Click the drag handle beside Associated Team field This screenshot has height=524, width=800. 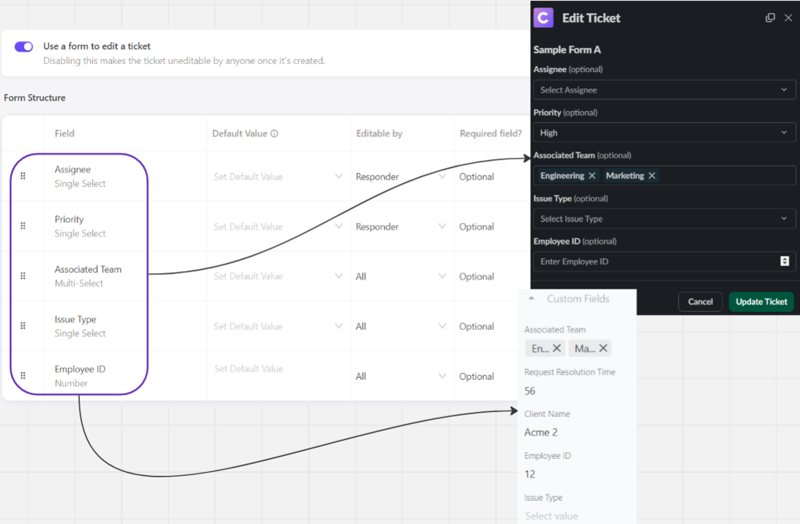[23, 276]
